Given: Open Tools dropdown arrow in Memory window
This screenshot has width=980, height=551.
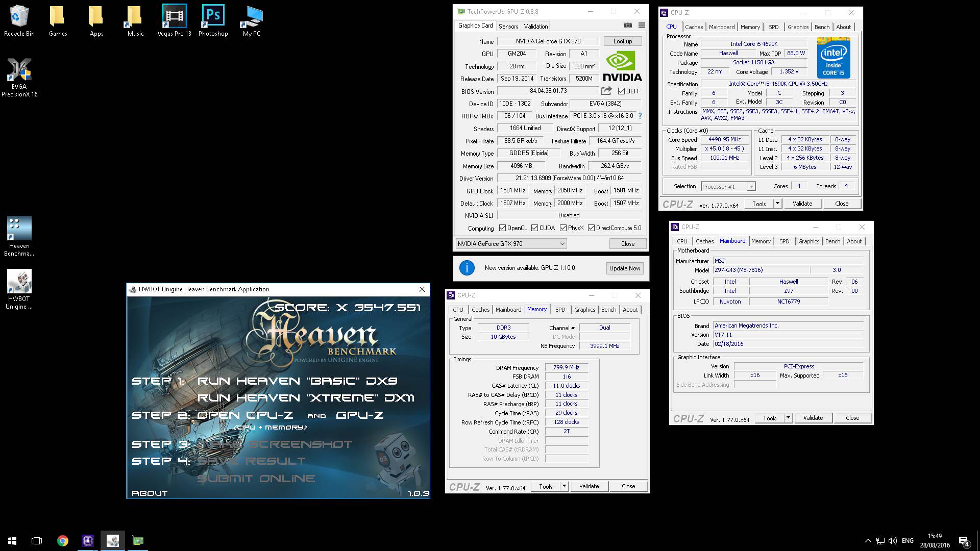Looking at the screenshot, I should (564, 486).
